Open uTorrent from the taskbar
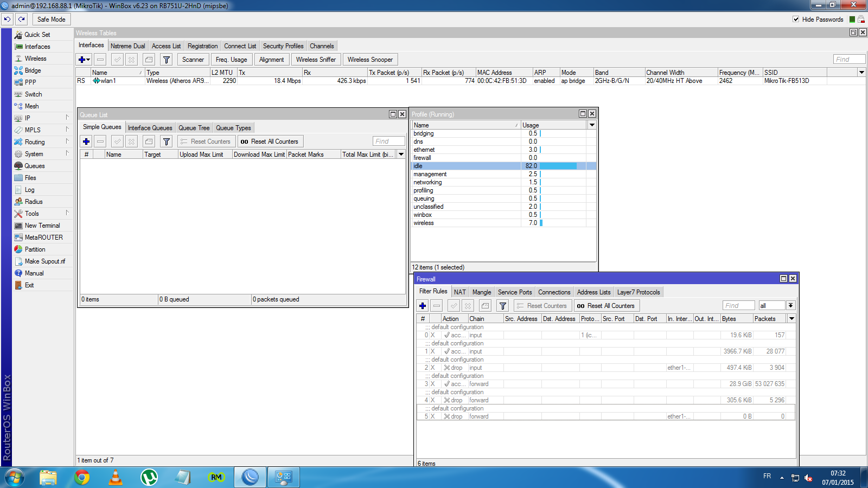868x488 pixels. 149,477
